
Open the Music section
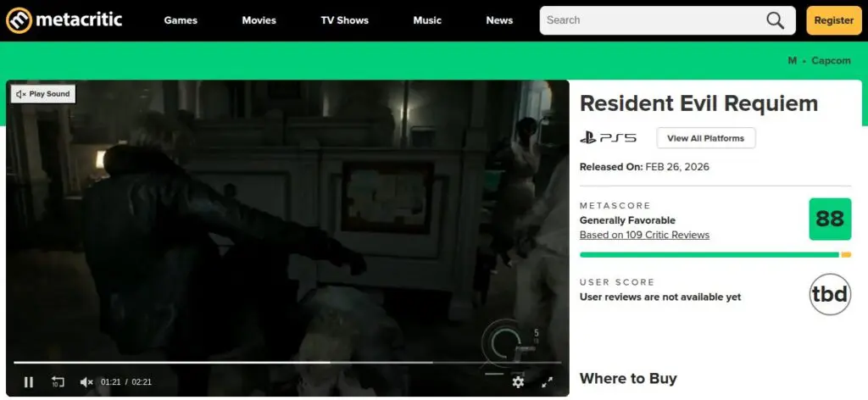427,20
